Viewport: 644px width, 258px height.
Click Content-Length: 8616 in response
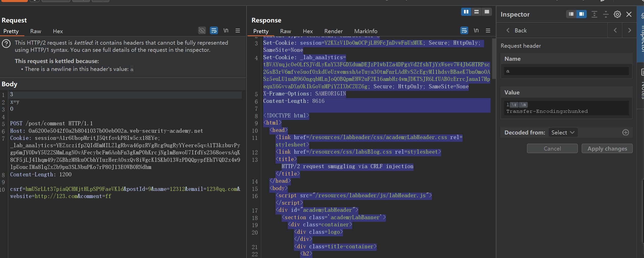pyautogui.click(x=294, y=101)
